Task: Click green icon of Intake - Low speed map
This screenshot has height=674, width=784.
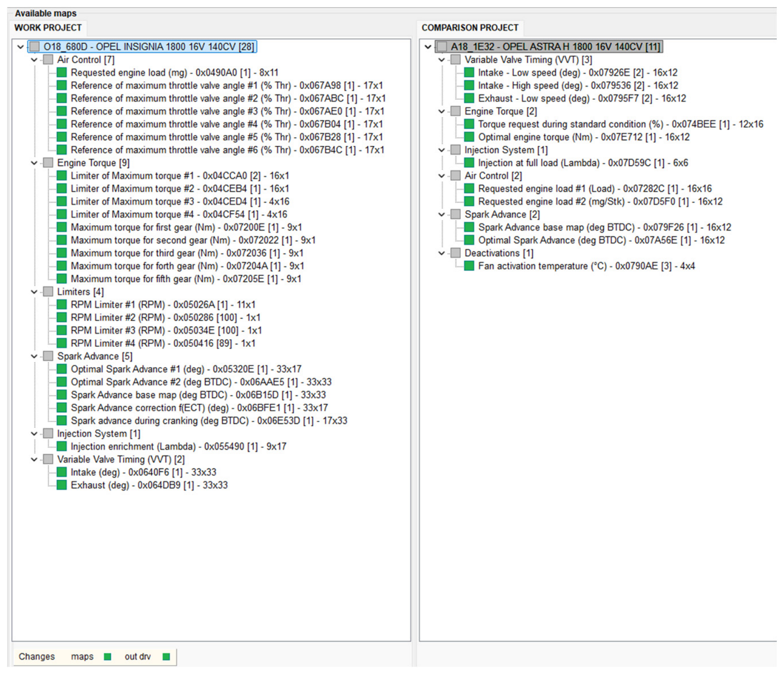Action: [x=469, y=73]
